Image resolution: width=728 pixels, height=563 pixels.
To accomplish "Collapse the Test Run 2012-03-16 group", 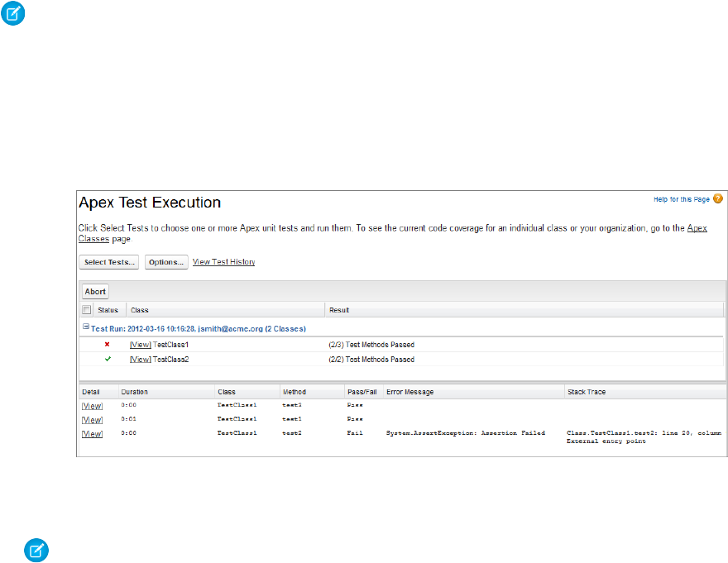I will pyautogui.click(x=85, y=328).
